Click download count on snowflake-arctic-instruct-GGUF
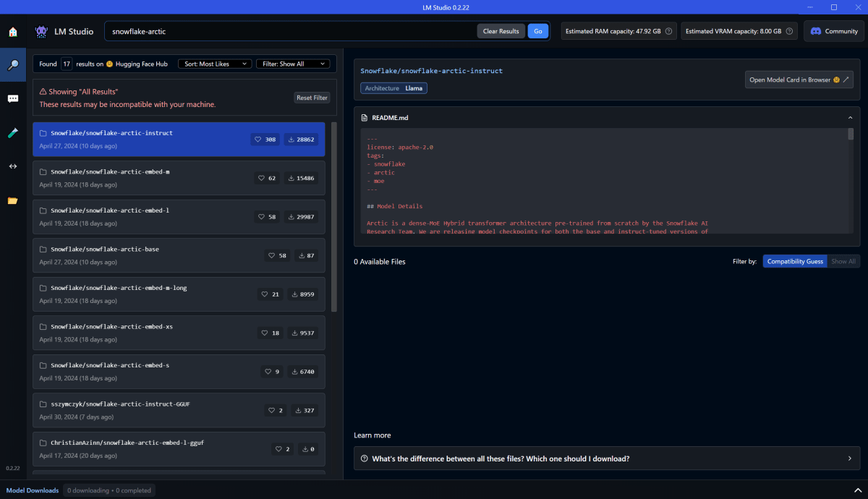868x499 pixels. point(305,410)
